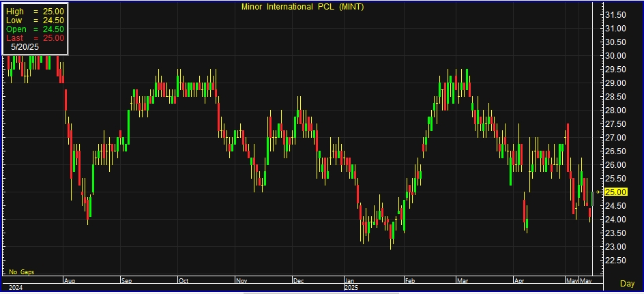Select the Feb marker on time axis
This screenshot has width=644, height=294.
[x=410, y=280]
